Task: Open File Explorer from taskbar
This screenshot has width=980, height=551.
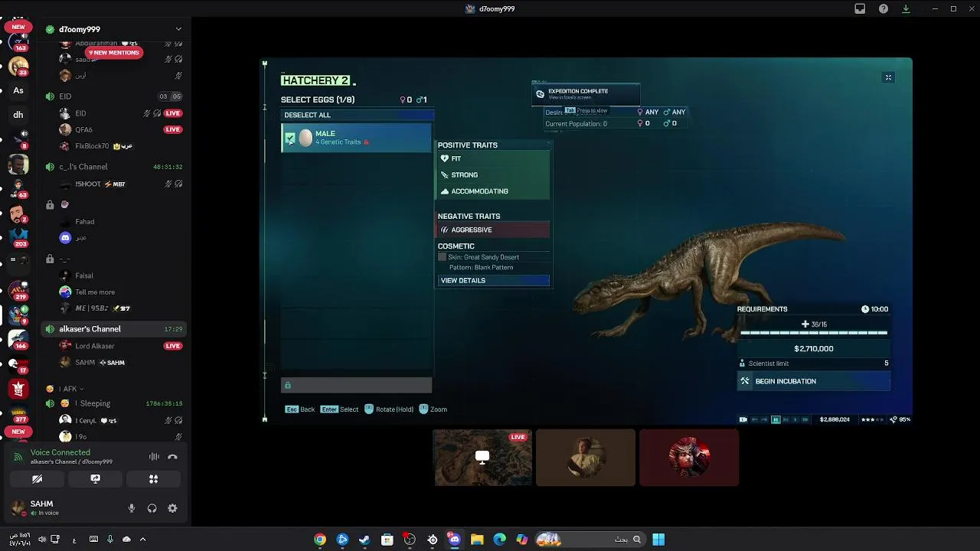Action: click(477, 540)
